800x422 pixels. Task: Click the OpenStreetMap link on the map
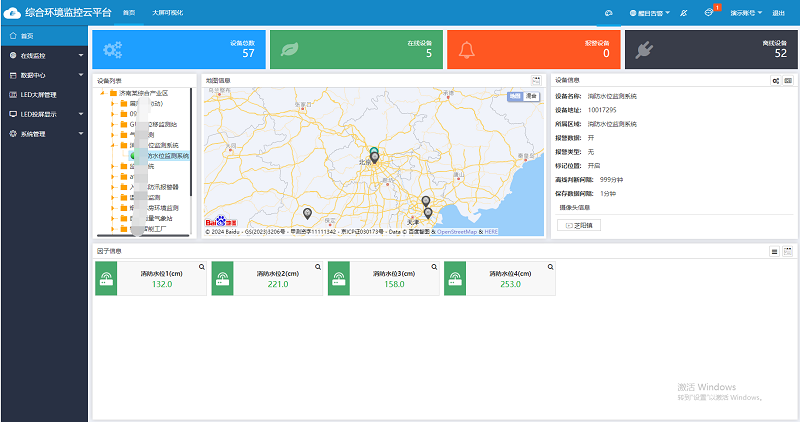coord(456,231)
